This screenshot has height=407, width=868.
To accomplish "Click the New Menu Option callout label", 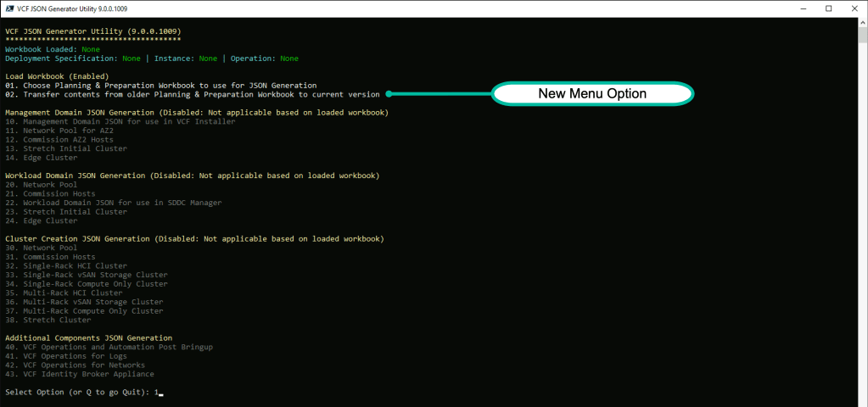I will (592, 93).
